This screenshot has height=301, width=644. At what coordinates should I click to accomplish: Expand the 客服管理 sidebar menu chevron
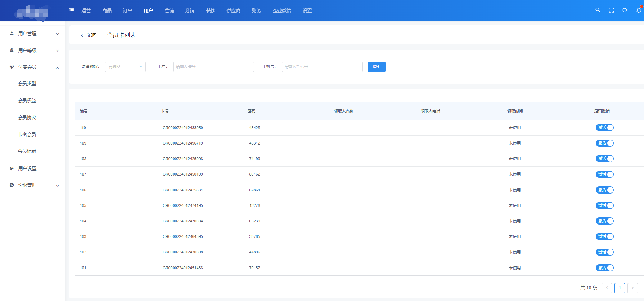[x=57, y=186]
